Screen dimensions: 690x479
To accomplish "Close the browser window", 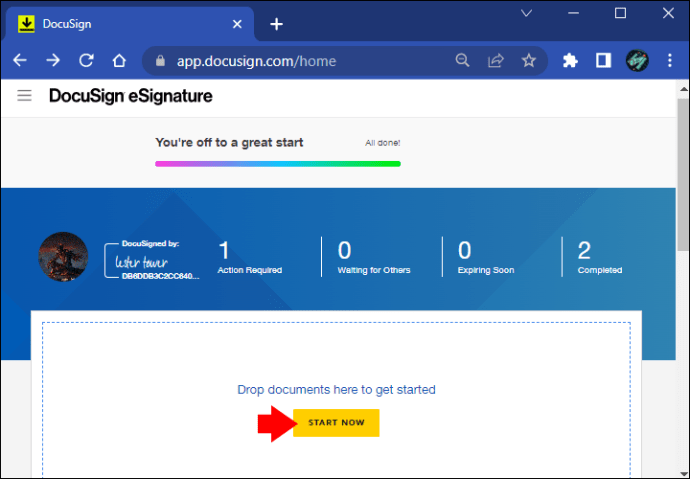I will (668, 13).
